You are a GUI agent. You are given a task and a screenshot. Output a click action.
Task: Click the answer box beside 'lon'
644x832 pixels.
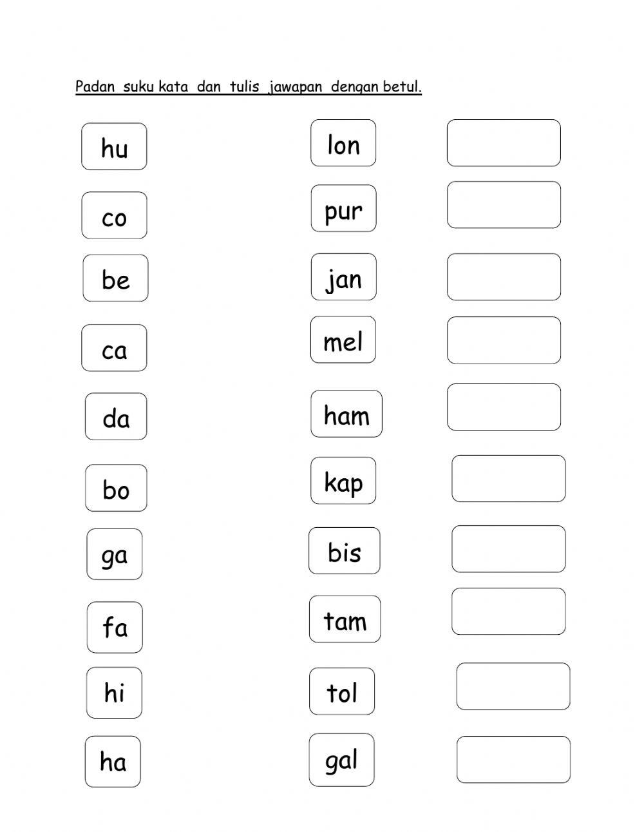[504, 143]
